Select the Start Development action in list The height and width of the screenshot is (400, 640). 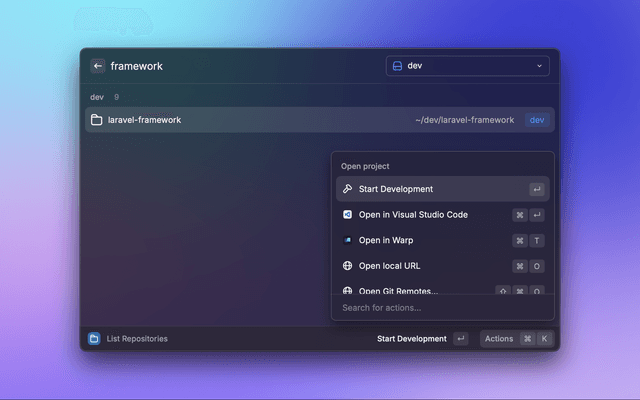442,189
